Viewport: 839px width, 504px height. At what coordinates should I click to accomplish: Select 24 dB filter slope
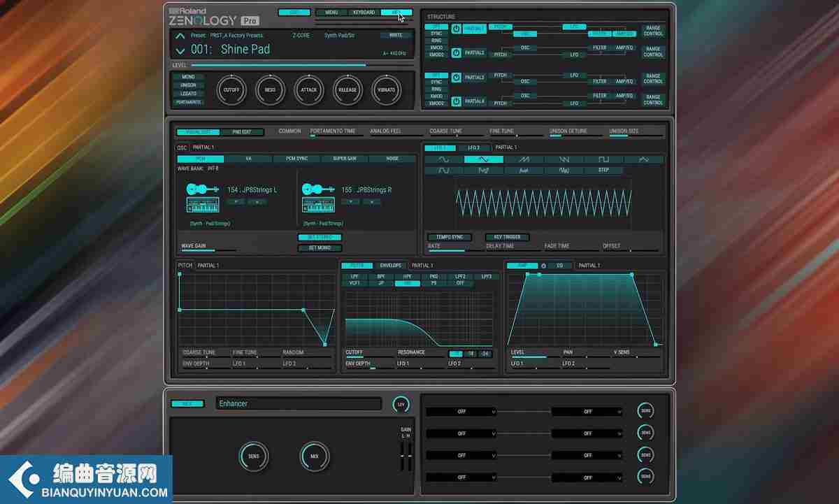[x=486, y=354]
